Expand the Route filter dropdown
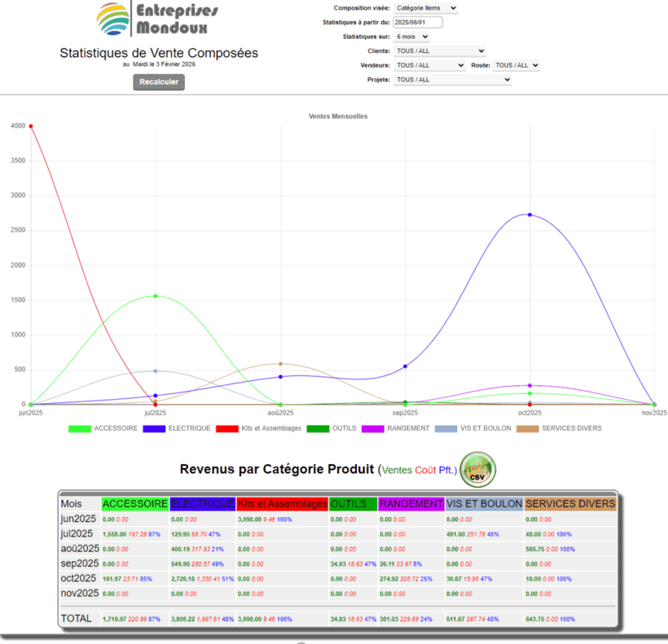 [x=516, y=65]
